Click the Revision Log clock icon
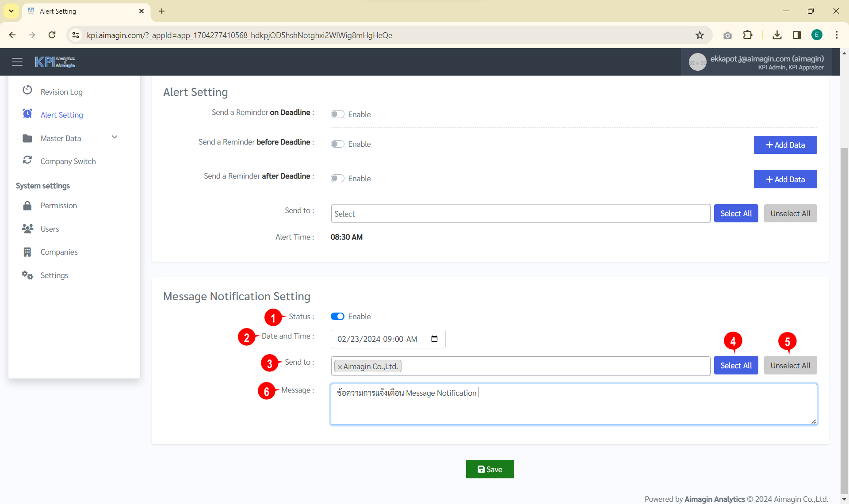This screenshot has height=504, width=849. click(x=27, y=90)
